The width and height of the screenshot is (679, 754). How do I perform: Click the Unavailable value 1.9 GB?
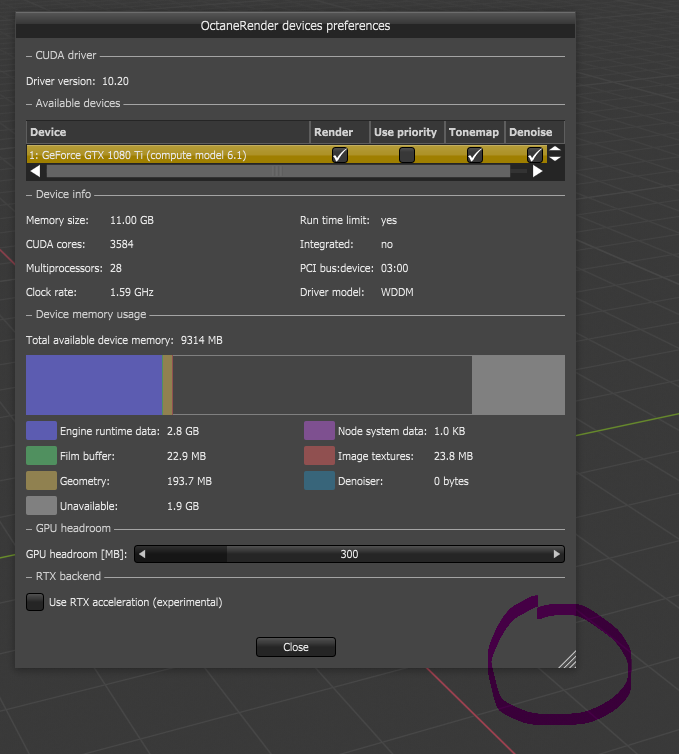183,506
